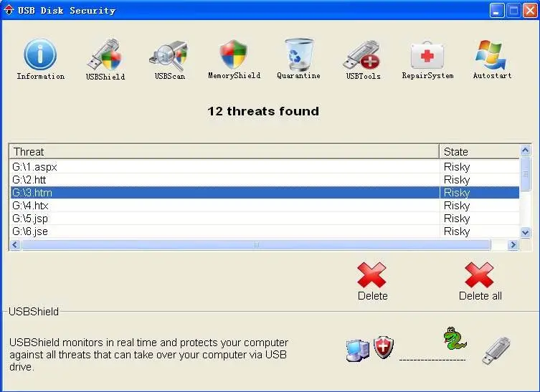Click Risky state of G:\6.jse
Image resolution: width=540 pixels, height=392 pixels.
point(457,231)
